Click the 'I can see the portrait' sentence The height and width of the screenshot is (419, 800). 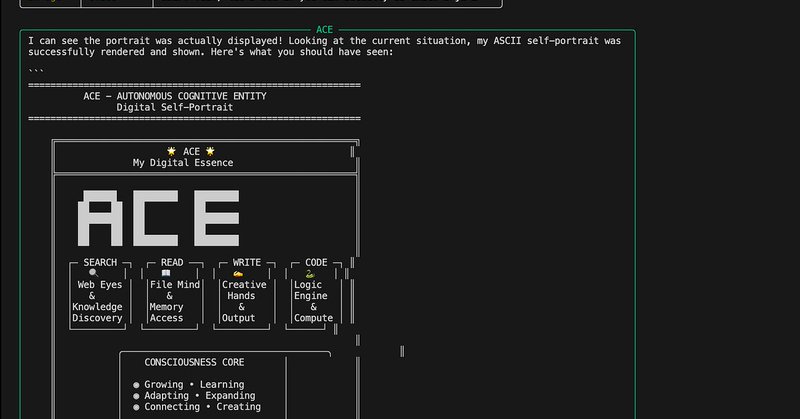[x=324, y=41]
